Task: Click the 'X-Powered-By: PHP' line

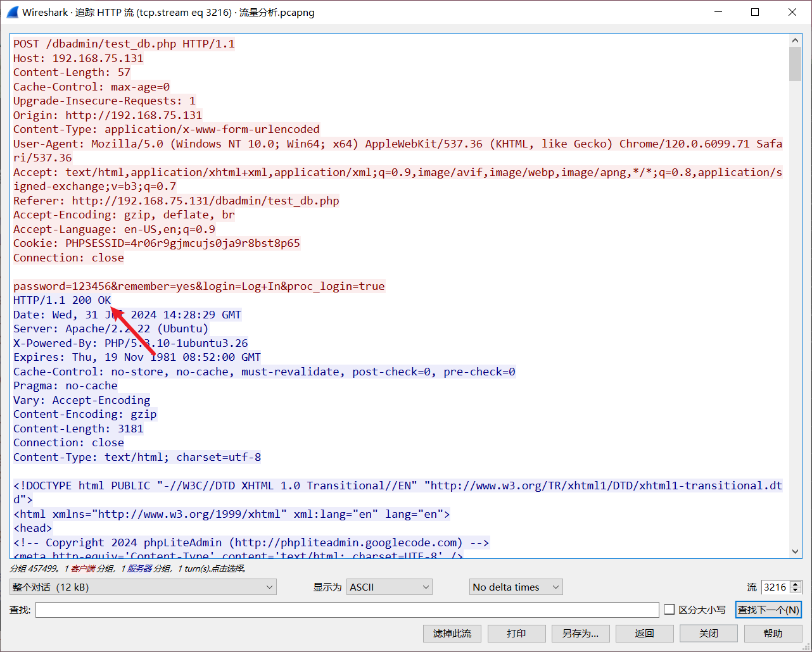Action: pos(130,343)
